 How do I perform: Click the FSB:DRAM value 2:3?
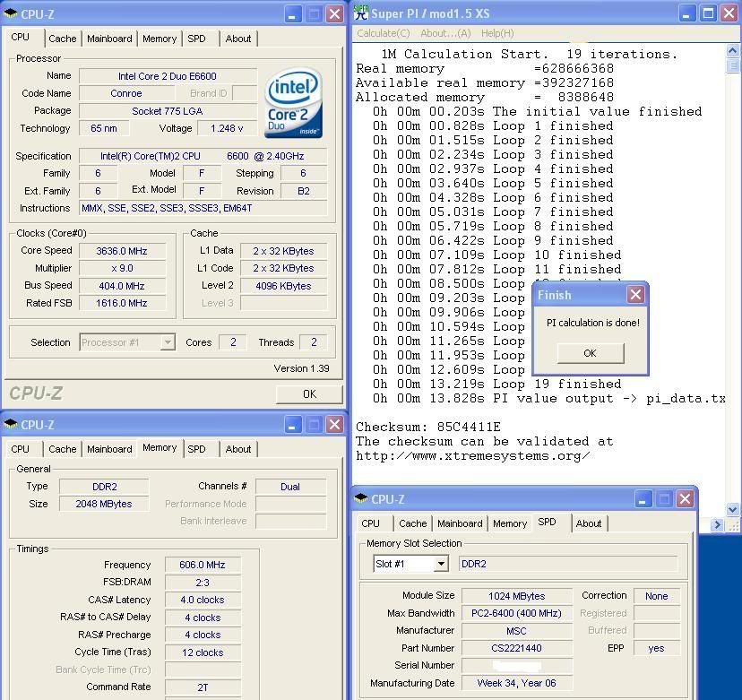[203, 583]
